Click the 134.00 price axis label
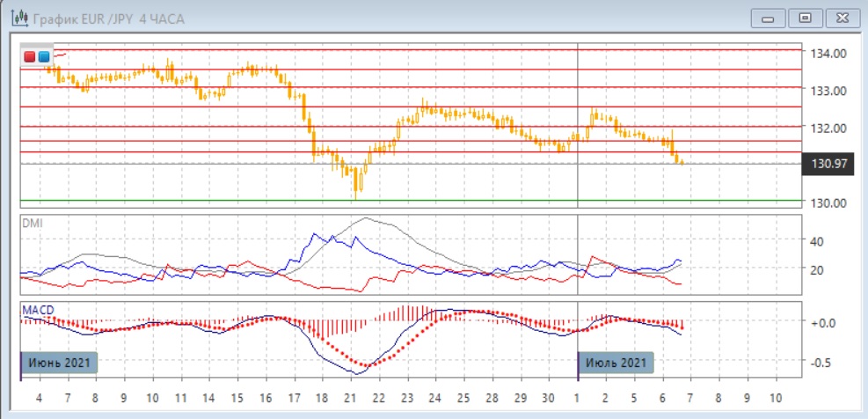This screenshot has height=419, width=868. 828,54
